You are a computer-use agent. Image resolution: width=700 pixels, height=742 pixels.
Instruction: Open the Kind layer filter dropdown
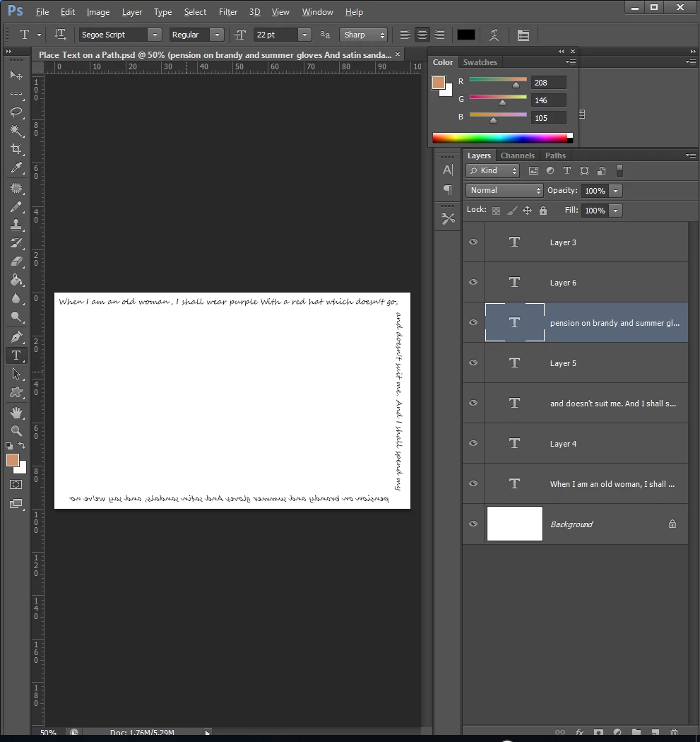(492, 171)
